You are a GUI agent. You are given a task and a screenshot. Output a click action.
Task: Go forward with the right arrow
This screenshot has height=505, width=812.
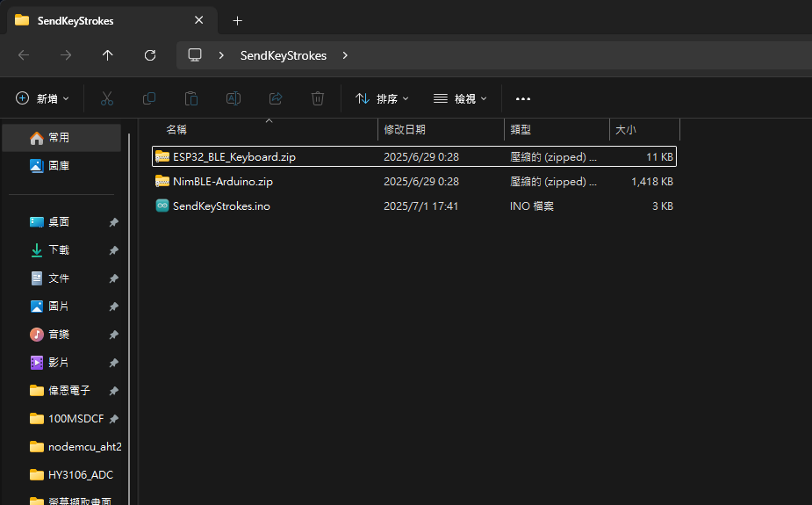66,55
